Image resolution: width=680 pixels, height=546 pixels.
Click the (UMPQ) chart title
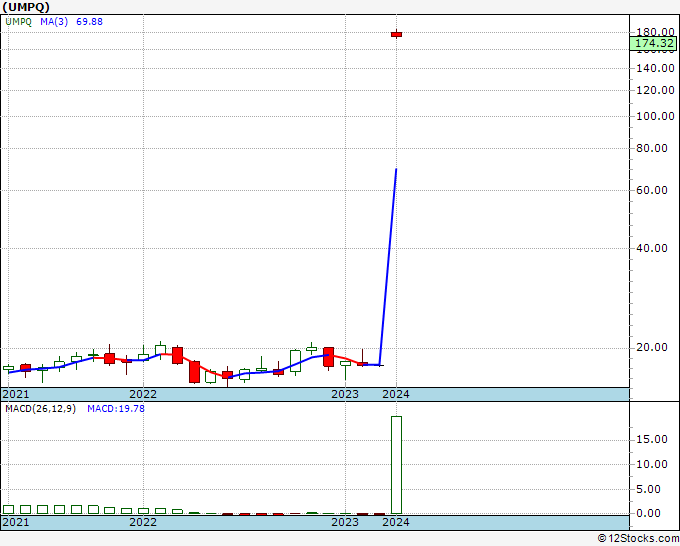[26, 7]
